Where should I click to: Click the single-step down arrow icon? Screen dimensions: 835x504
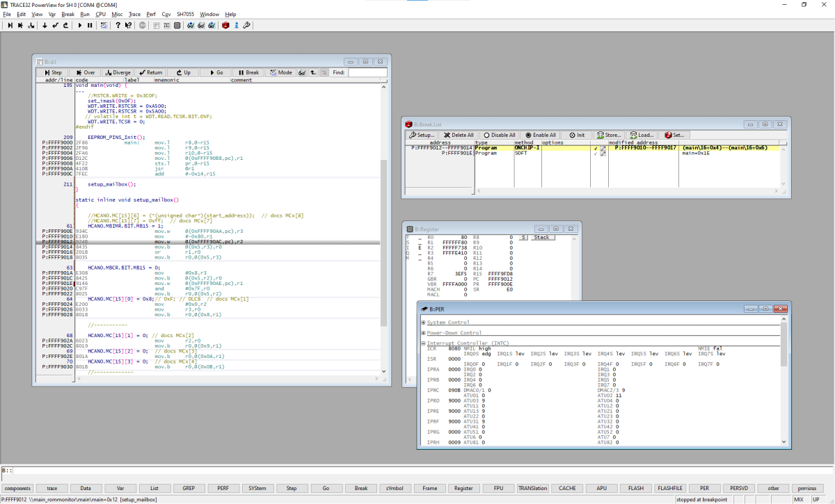[x=44, y=25]
